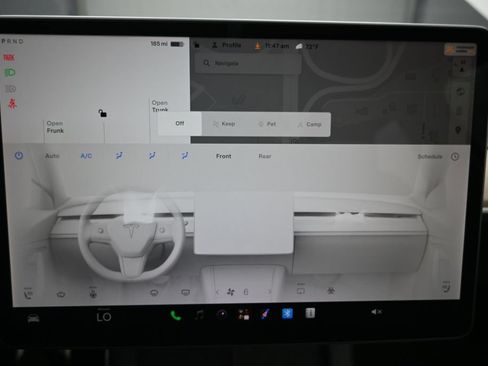Toggle Auto climate mode
This screenshot has width=488, height=366.
[x=52, y=156]
